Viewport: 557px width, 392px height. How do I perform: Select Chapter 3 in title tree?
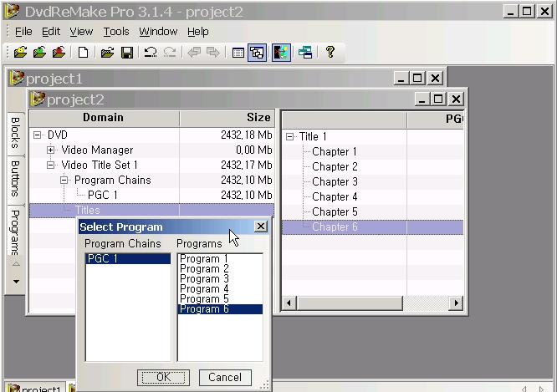click(335, 182)
